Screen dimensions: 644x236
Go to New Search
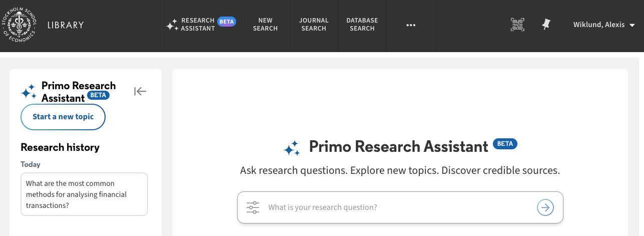tap(265, 25)
